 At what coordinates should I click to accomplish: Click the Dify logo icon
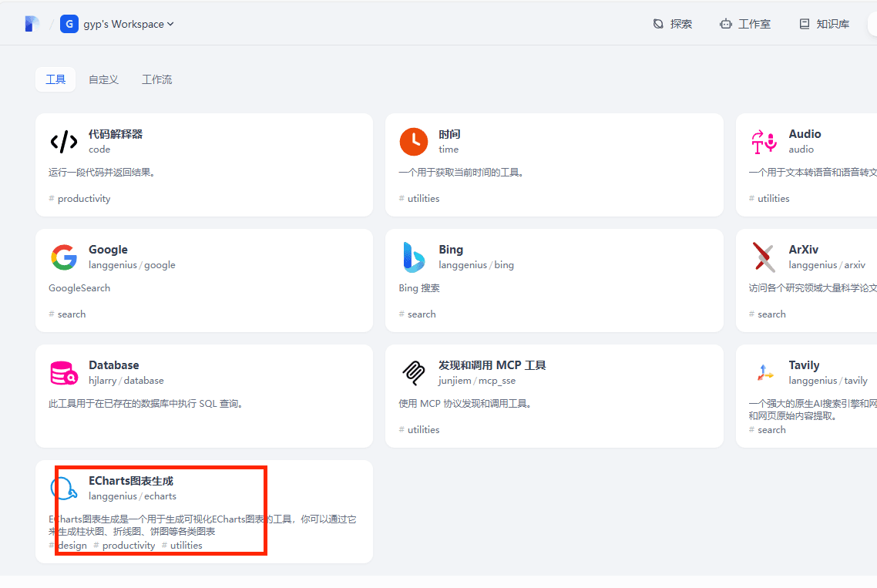pos(32,24)
